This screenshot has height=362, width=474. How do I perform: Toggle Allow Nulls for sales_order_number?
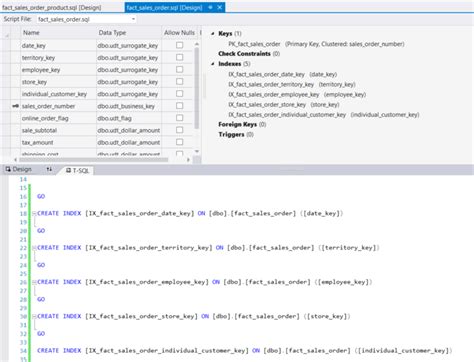pyautogui.click(x=179, y=106)
